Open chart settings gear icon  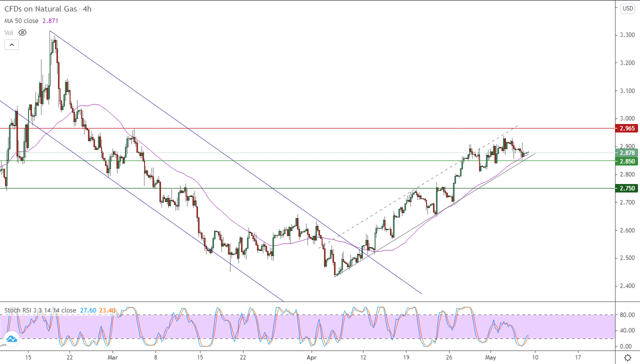click(x=627, y=357)
